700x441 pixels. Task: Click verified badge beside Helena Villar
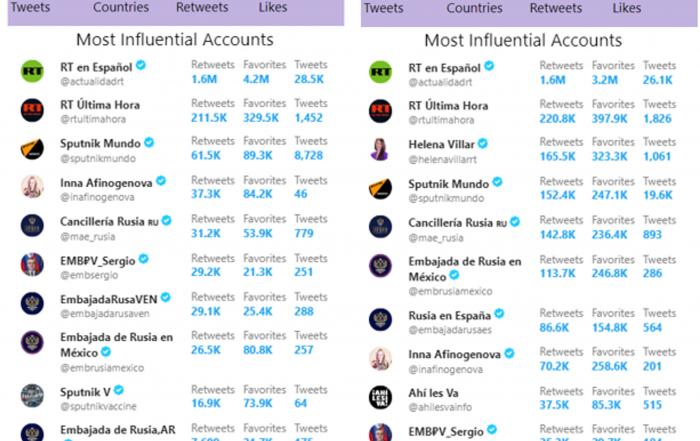pyautogui.click(x=483, y=144)
